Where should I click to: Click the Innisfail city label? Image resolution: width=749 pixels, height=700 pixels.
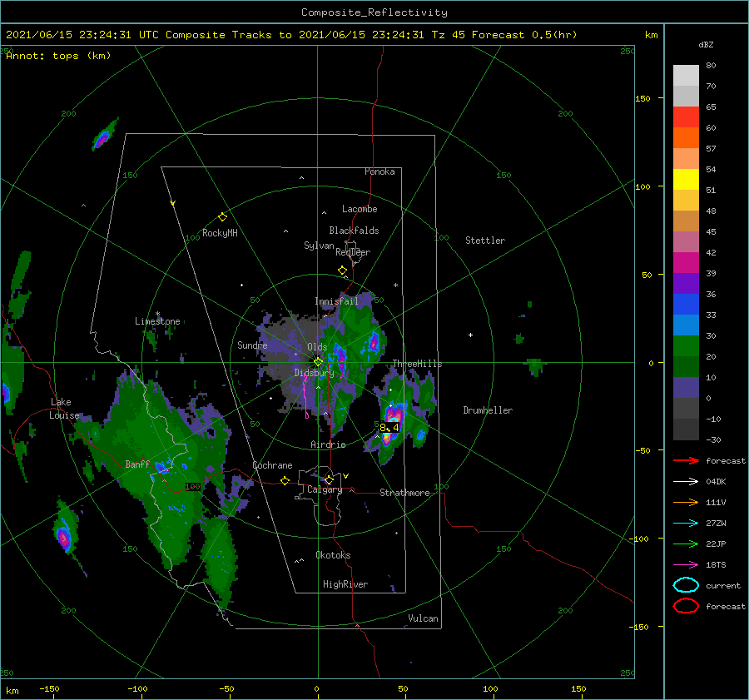pos(337,301)
